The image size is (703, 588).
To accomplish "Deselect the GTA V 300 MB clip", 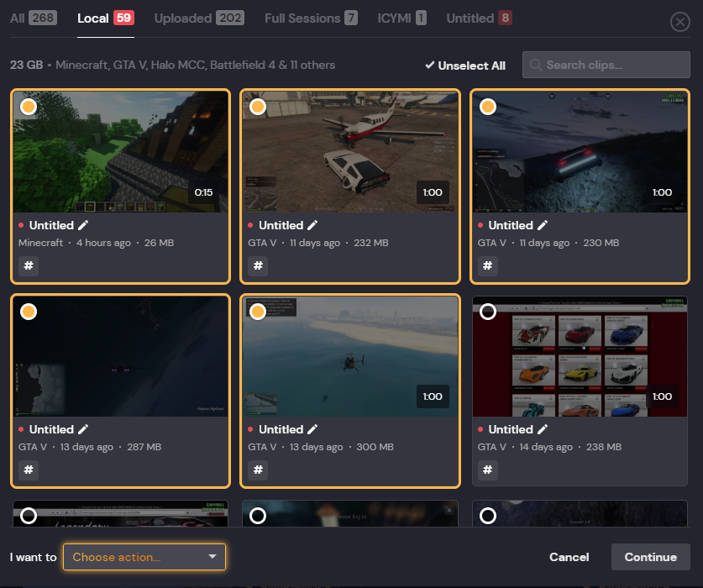I will [258, 312].
